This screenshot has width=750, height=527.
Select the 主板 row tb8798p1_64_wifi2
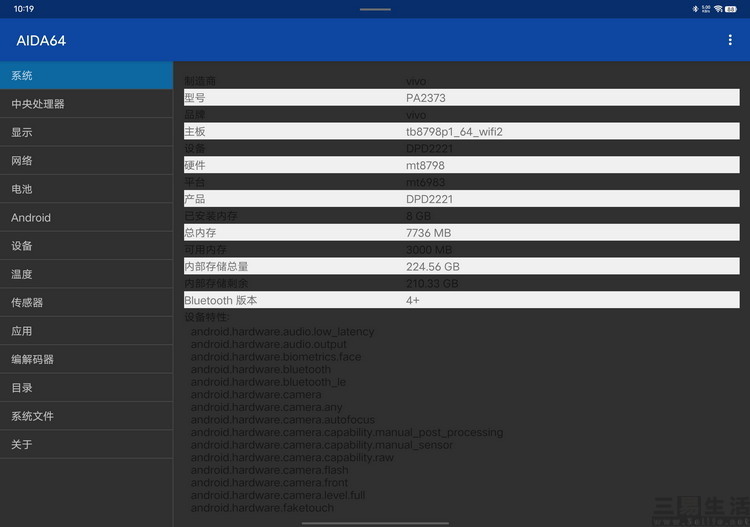pyautogui.click(x=462, y=132)
